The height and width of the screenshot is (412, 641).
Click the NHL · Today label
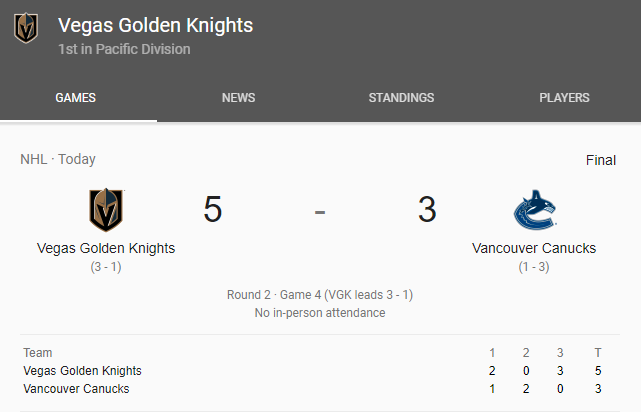coord(58,159)
